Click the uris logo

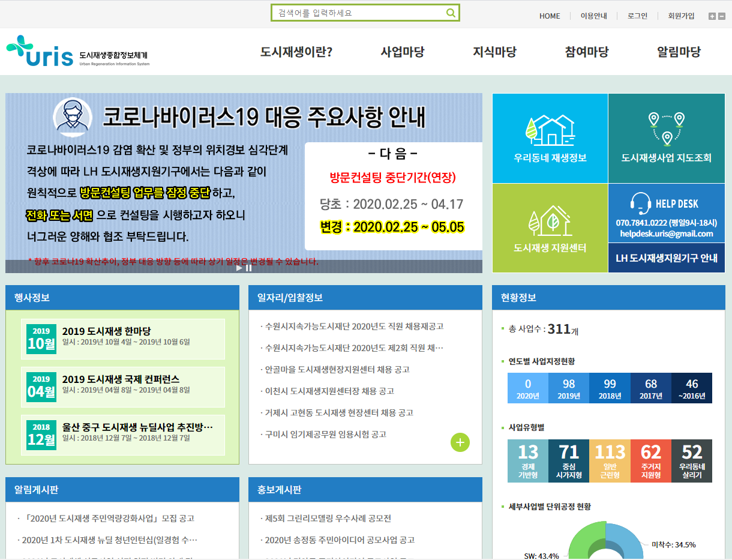[x=77, y=52]
